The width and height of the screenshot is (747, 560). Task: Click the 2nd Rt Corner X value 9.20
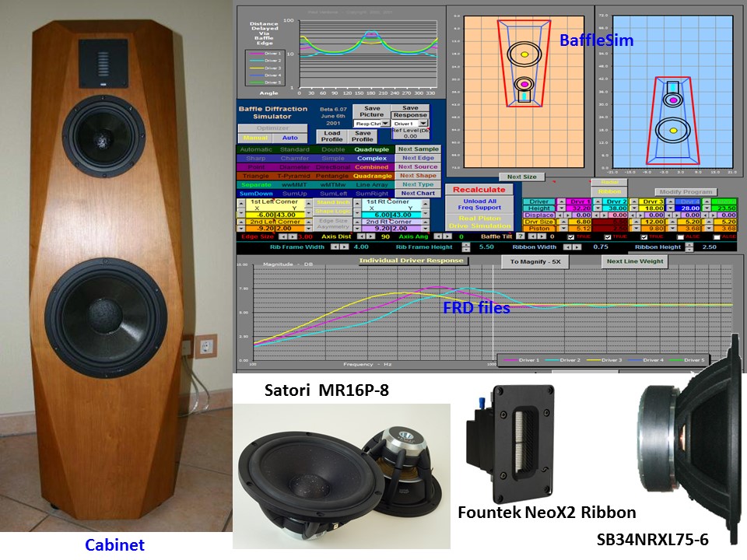coord(377,229)
